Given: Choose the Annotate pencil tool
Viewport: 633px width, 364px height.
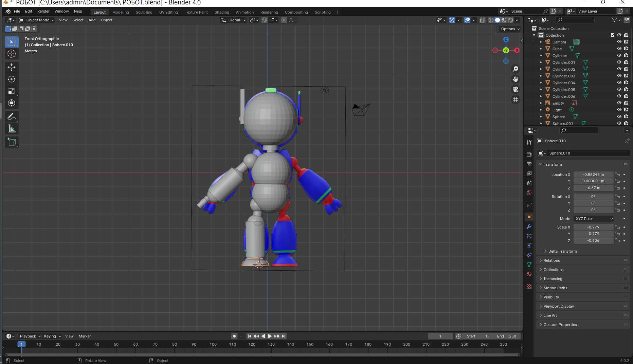Looking at the screenshot, I should 12,117.
